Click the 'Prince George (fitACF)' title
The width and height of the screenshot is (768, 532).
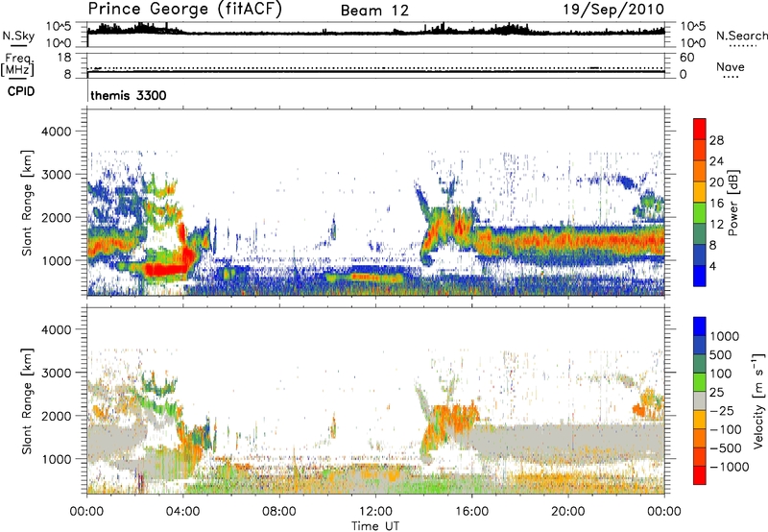pos(185,10)
